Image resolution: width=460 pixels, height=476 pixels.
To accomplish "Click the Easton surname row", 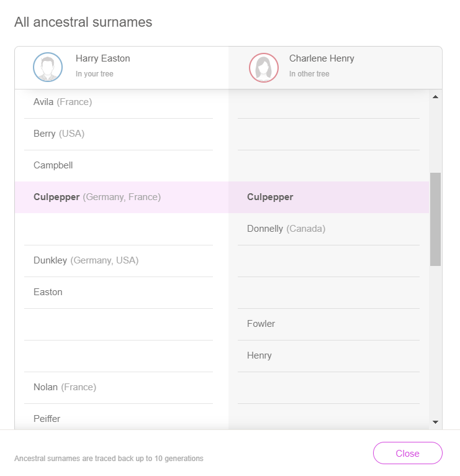I will (48, 292).
